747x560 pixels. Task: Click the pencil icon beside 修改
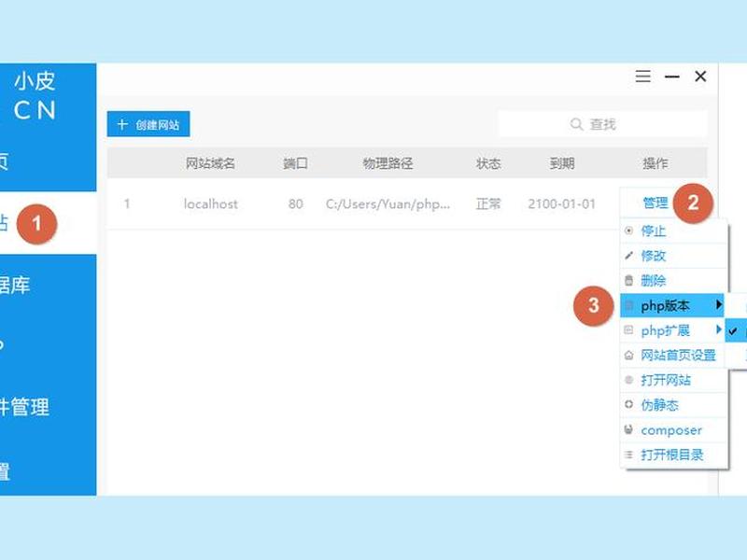coord(628,256)
